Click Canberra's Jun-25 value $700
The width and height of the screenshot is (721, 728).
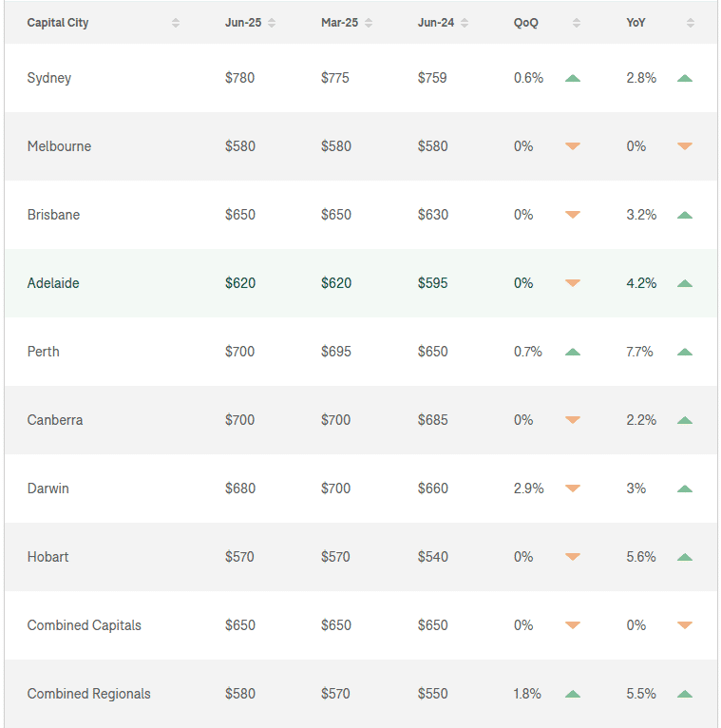click(239, 420)
